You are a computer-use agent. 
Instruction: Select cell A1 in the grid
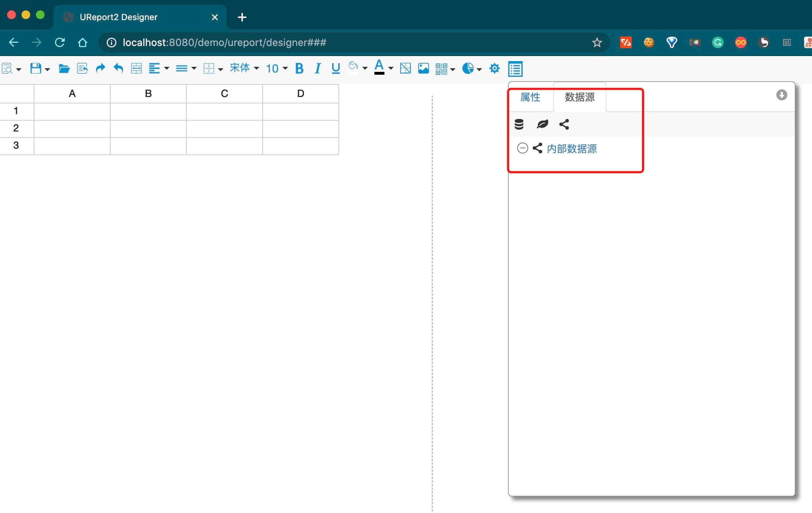(x=72, y=111)
